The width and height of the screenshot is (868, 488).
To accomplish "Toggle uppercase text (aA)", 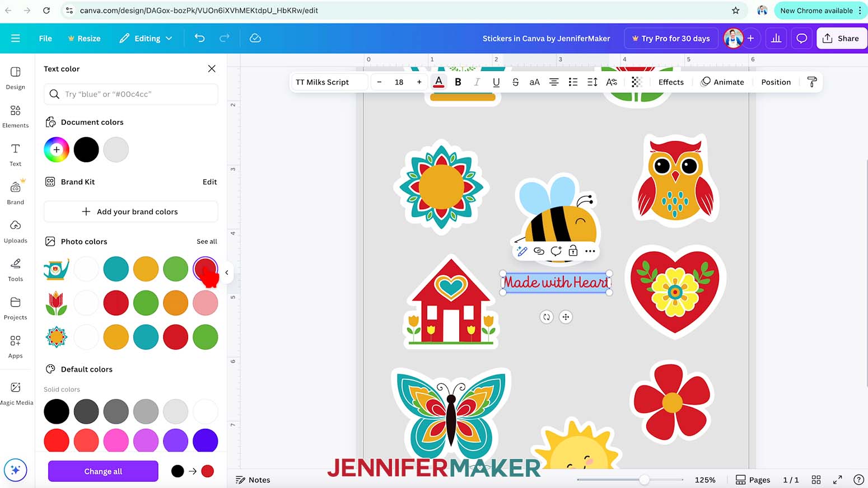I will pos(535,82).
